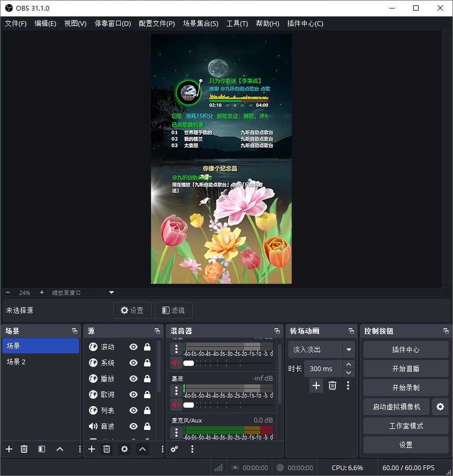Open the 缩放至窗口 scaling dropdown
The height and width of the screenshot is (476, 453).
click(111, 292)
